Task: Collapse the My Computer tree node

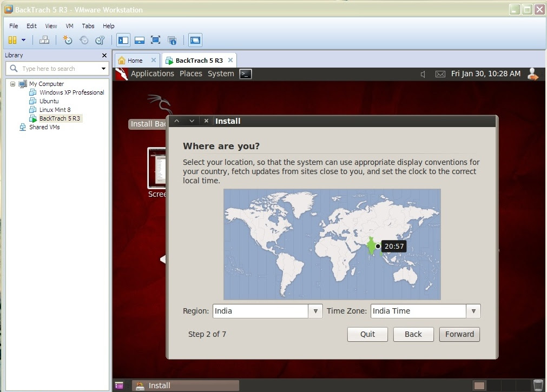Action: click(12, 84)
